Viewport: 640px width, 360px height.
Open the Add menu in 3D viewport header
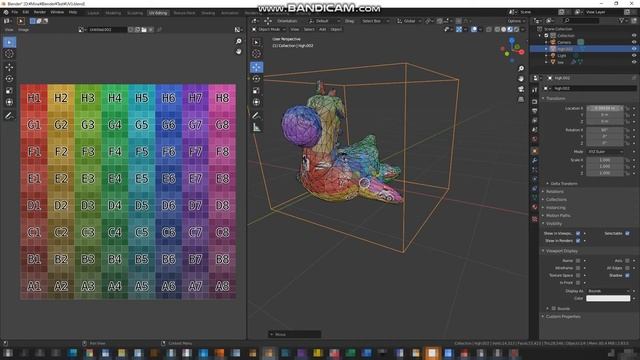tap(322, 29)
